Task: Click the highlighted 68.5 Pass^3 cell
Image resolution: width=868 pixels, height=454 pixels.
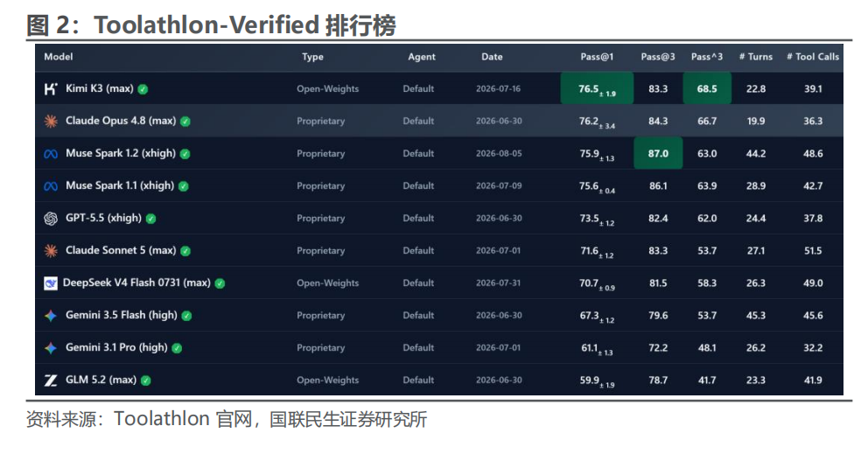Action: click(707, 88)
